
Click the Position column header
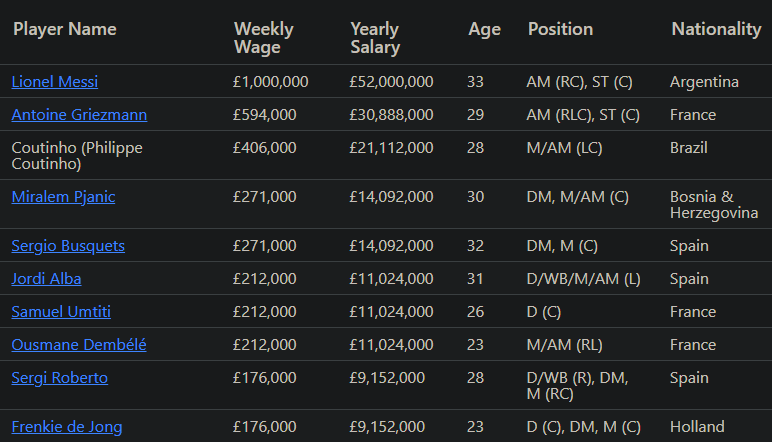tap(560, 29)
